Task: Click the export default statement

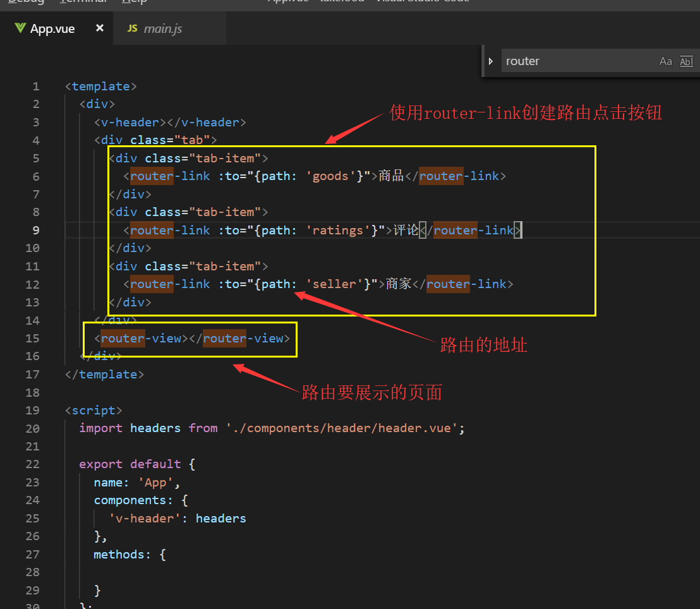Action: pyautogui.click(x=126, y=464)
